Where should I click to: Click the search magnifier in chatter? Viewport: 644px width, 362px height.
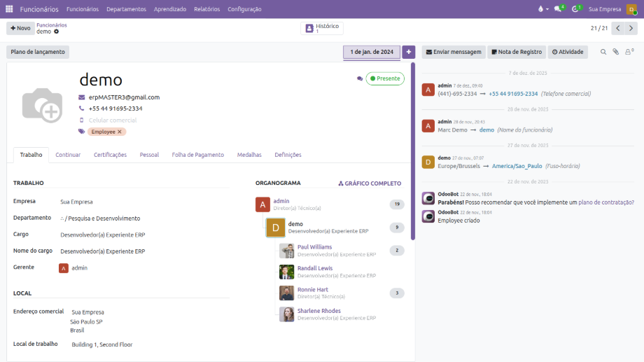click(603, 52)
